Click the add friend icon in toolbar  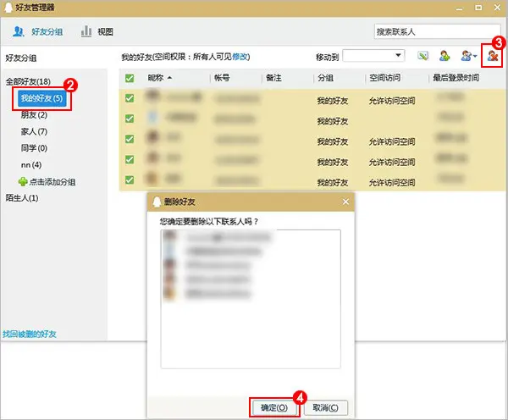[x=444, y=56]
